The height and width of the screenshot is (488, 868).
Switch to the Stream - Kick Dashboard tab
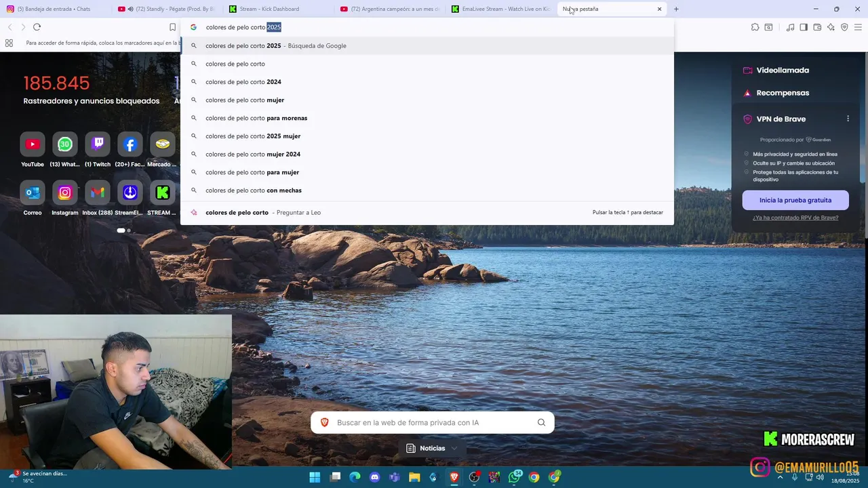(278, 9)
